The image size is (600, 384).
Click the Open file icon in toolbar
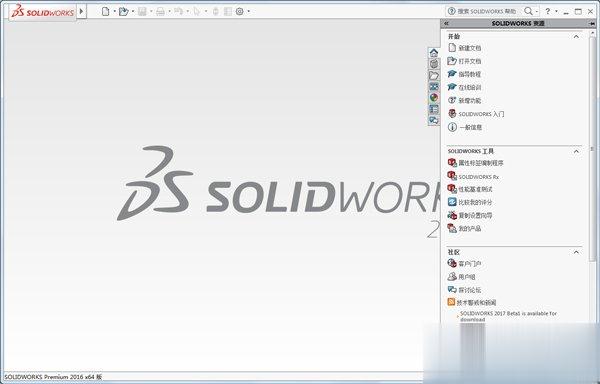point(123,11)
